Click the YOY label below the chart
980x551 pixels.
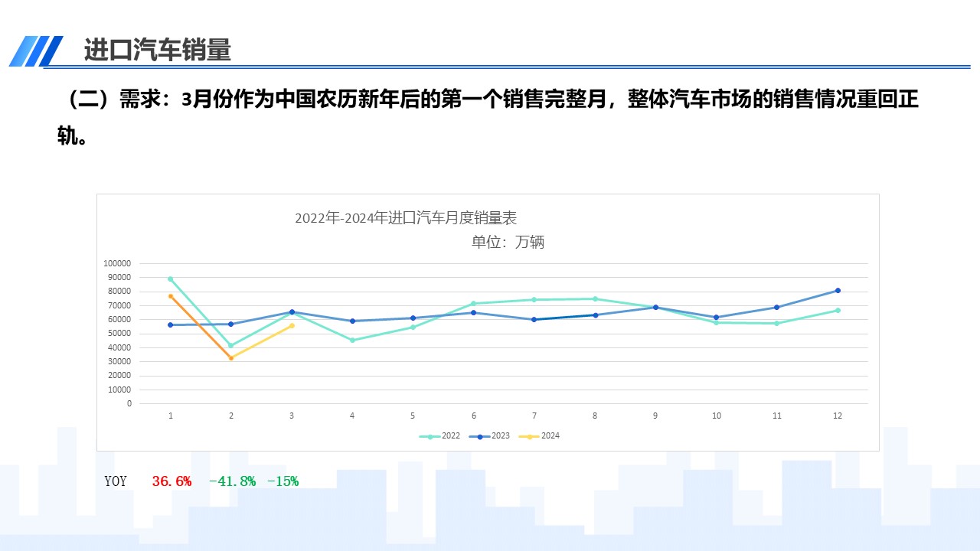pos(116,481)
